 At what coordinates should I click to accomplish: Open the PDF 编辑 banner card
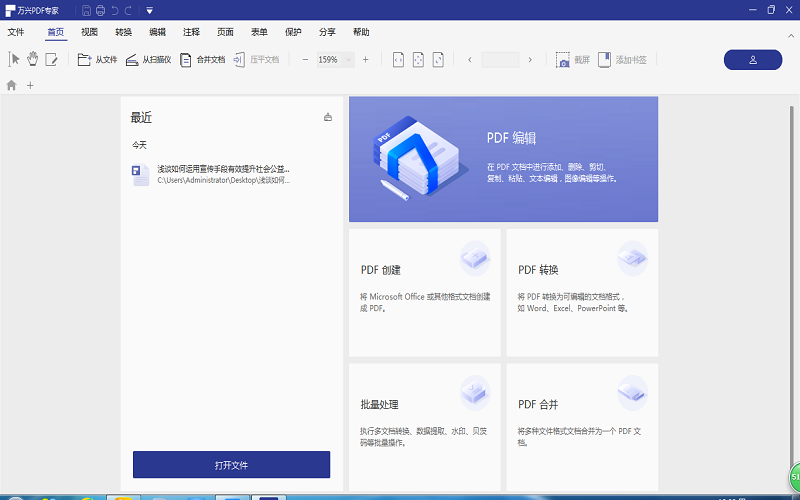503,159
